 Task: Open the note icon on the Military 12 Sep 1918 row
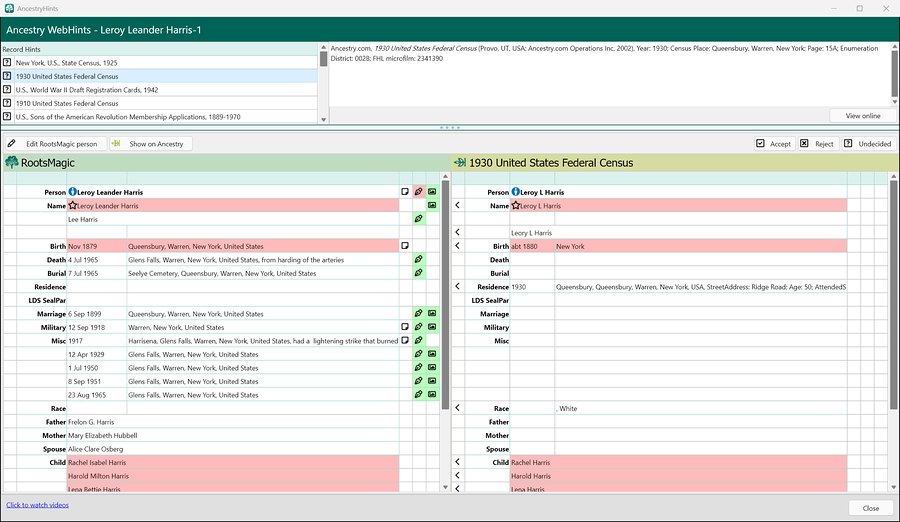pyautogui.click(x=405, y=327)
